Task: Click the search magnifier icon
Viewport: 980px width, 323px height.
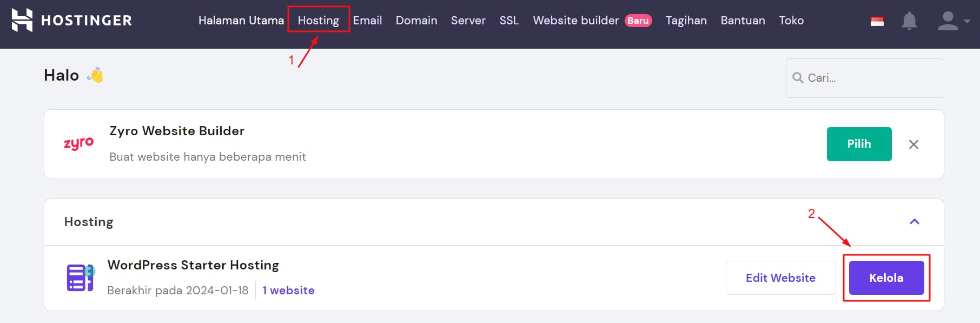Action: pyautogui.click(x=797, y=78)
